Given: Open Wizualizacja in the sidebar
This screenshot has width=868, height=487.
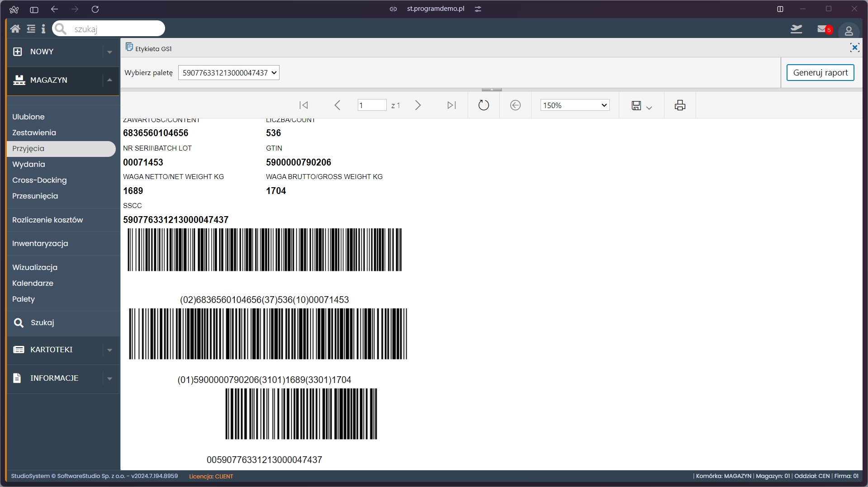Looking at the screenshot, I should point(35,267).
